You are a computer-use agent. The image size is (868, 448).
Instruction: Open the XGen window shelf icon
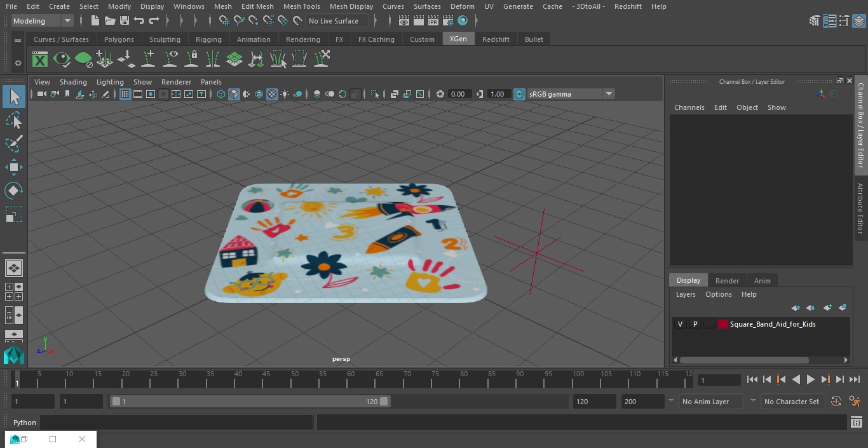pos(40,60)
